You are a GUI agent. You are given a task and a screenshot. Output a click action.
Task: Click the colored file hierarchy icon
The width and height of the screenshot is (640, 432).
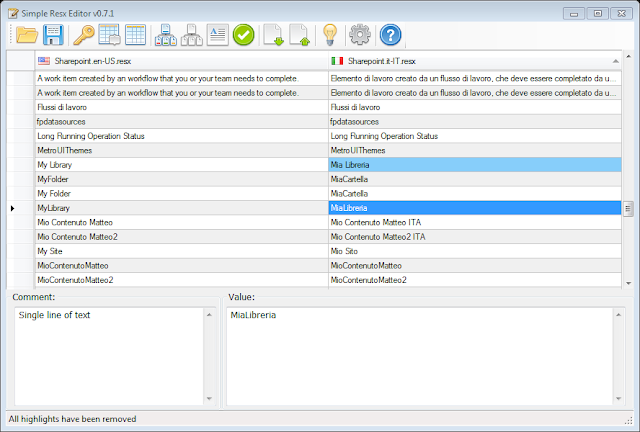coord(166,35)
